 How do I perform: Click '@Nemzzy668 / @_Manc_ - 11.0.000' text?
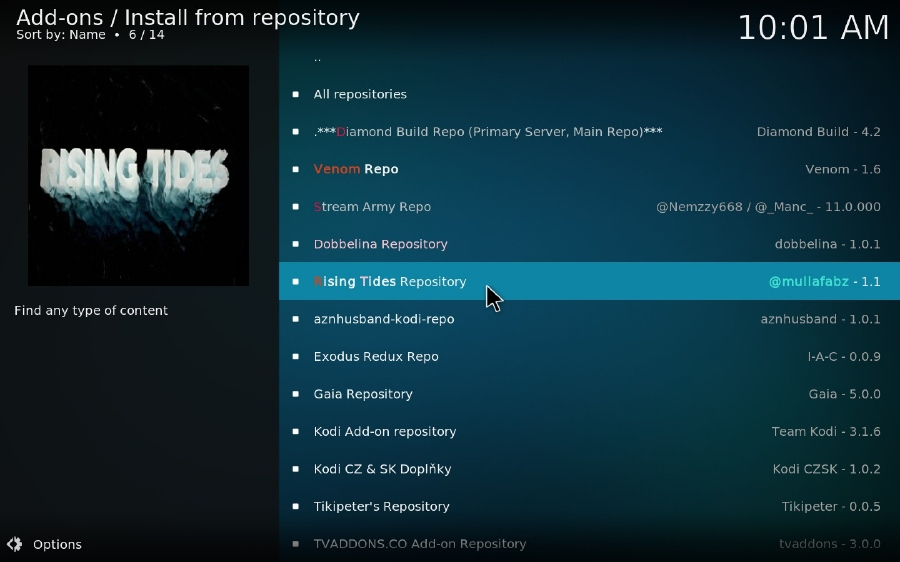point(768,207)
